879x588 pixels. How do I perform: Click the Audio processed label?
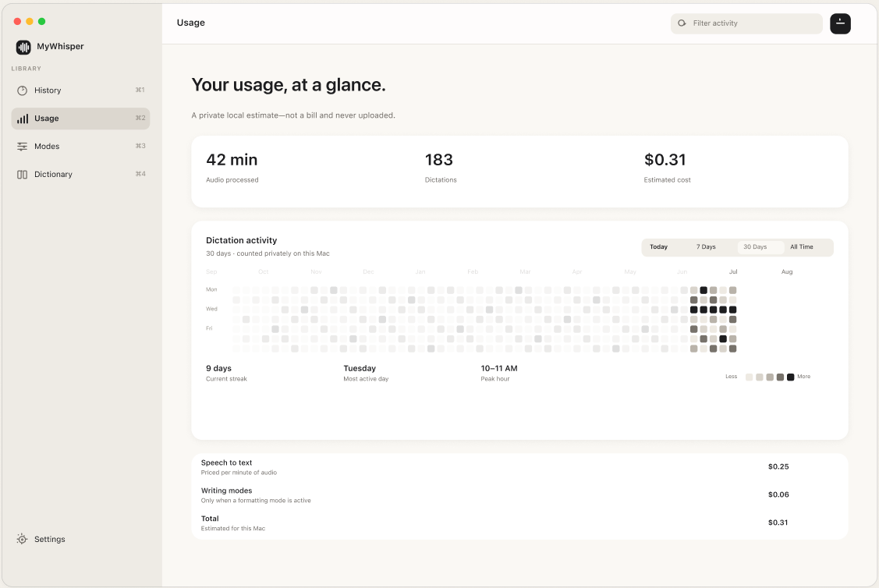pyautogui.click(x=232, y=180)
